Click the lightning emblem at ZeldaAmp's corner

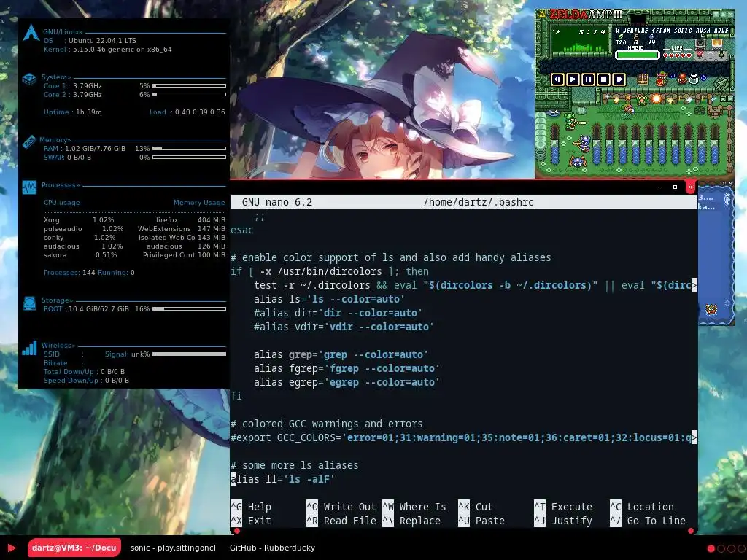(721, 83)
